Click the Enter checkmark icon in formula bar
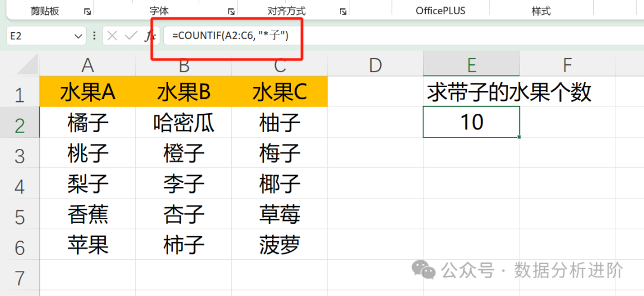Viewport: 644px width, 296px height. (x=131, y=36)
